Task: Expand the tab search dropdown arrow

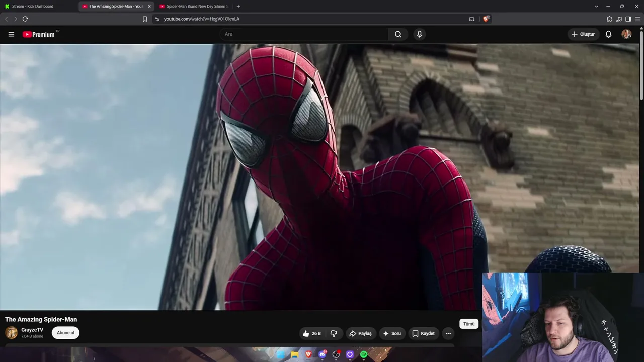Action: [x=596, y=6]
